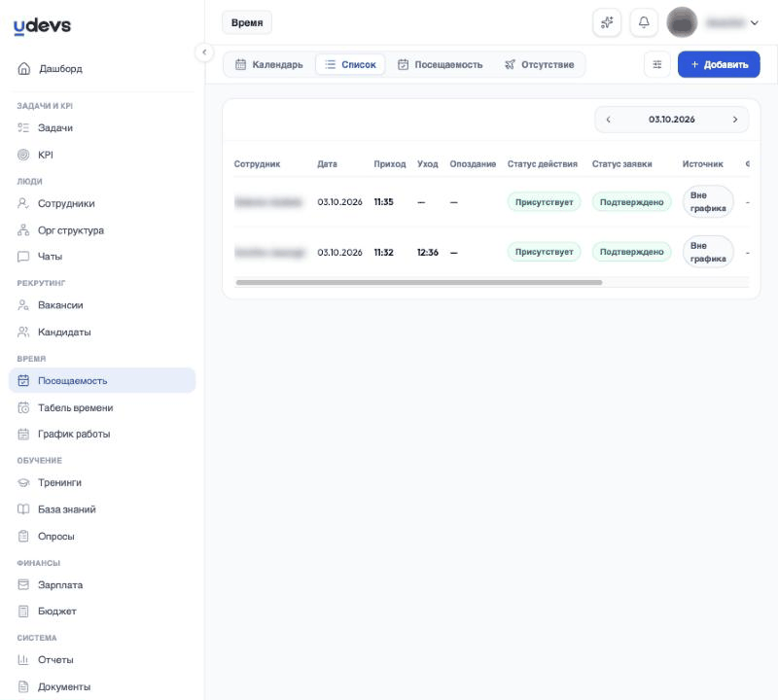Click the База знаний book icon
Screen dimensions: 778x700
tap(23, 509)
